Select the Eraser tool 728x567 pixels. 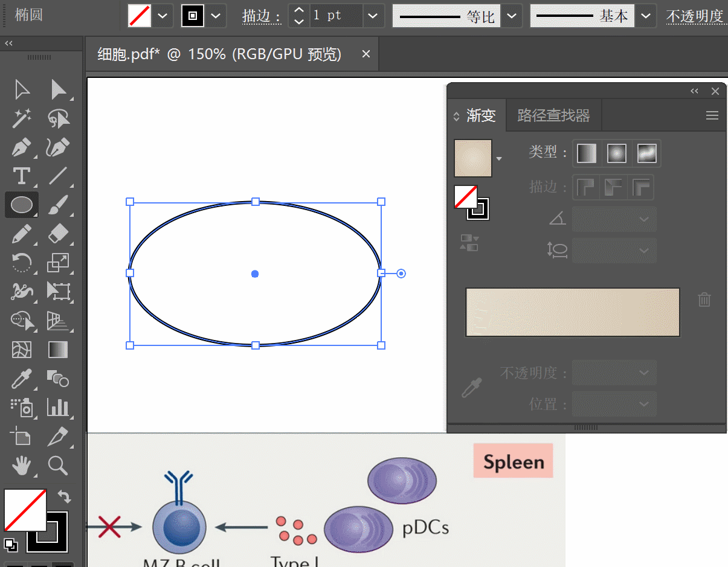point(59,234)
